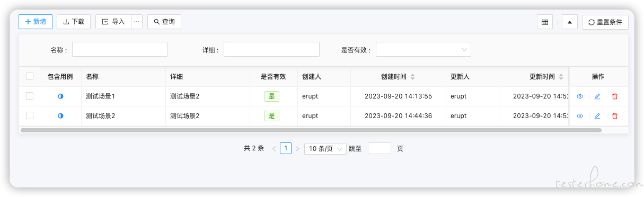Viewport: 644px width, 197px height.
Task: Delete 测试场景2 row with trash icon
Action: tap(615, 116)
